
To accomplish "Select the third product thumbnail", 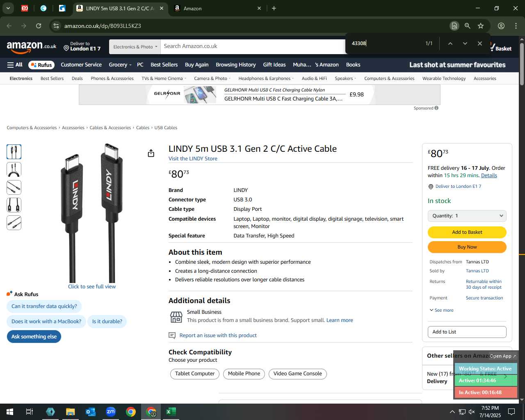I will pos(14,187).
